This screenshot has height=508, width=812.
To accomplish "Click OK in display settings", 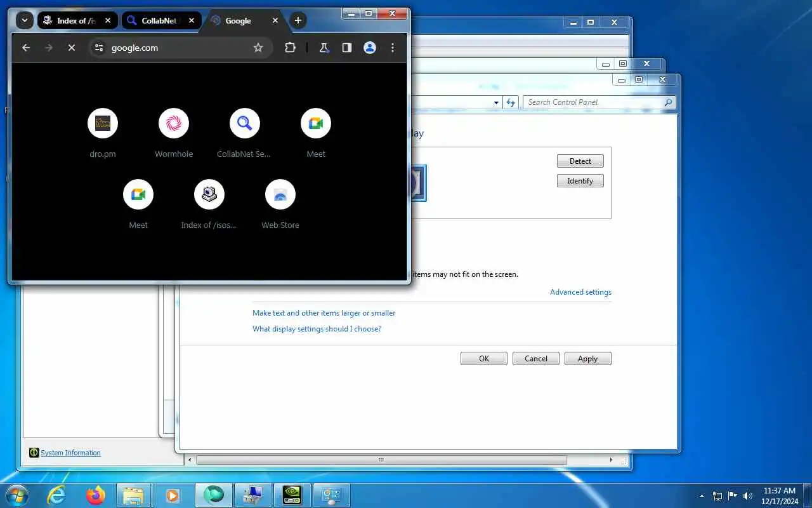I will pyautogui.click(x=484, y=359).
